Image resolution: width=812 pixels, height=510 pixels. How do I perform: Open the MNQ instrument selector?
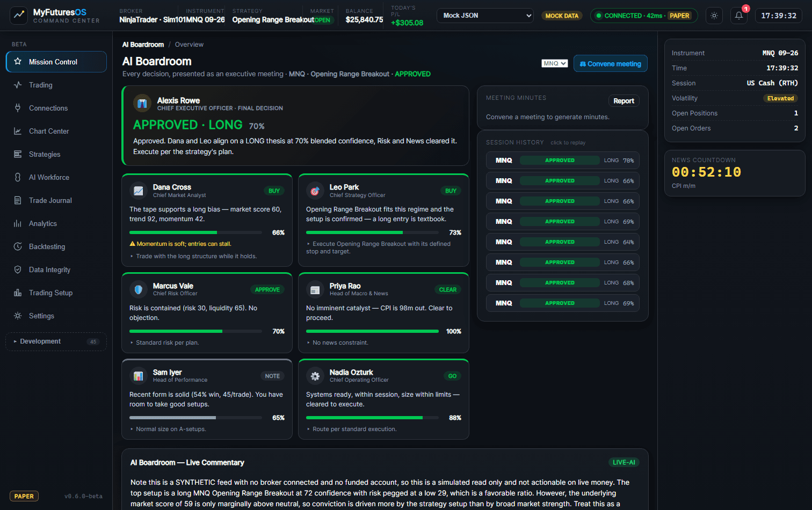(x=555, y=63)
